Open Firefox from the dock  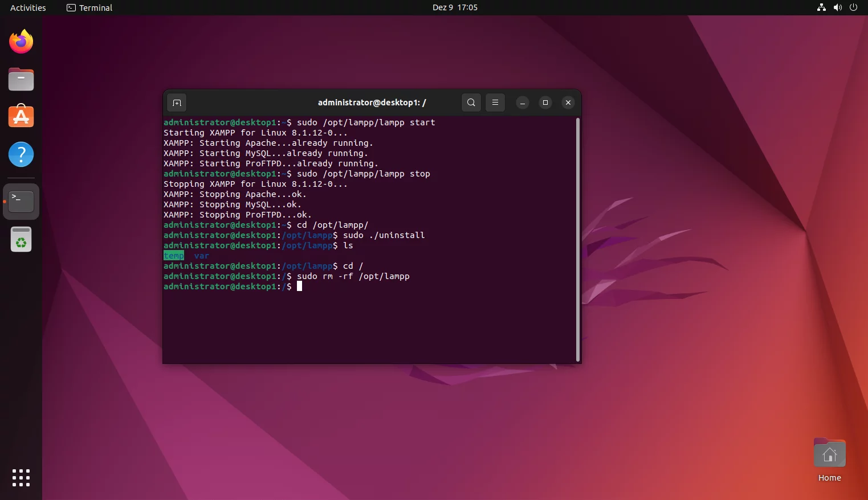click(x=21, y=42)
